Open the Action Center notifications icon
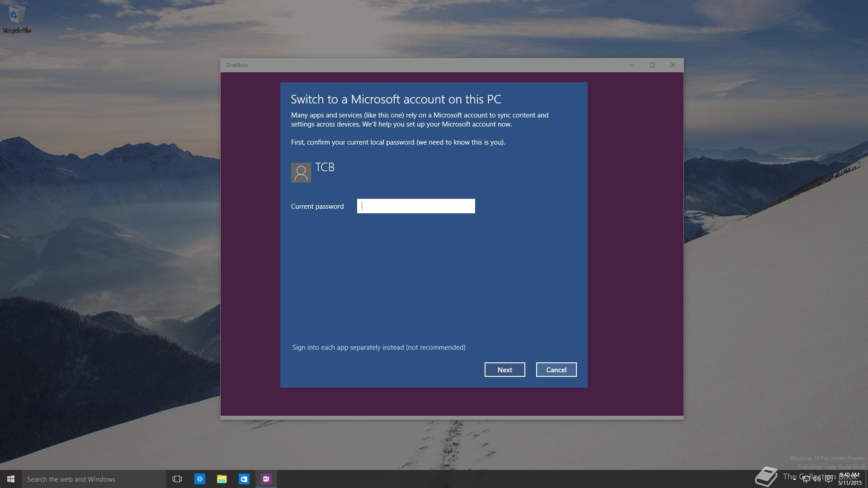 pyautogui.click(x=829, y=479)
